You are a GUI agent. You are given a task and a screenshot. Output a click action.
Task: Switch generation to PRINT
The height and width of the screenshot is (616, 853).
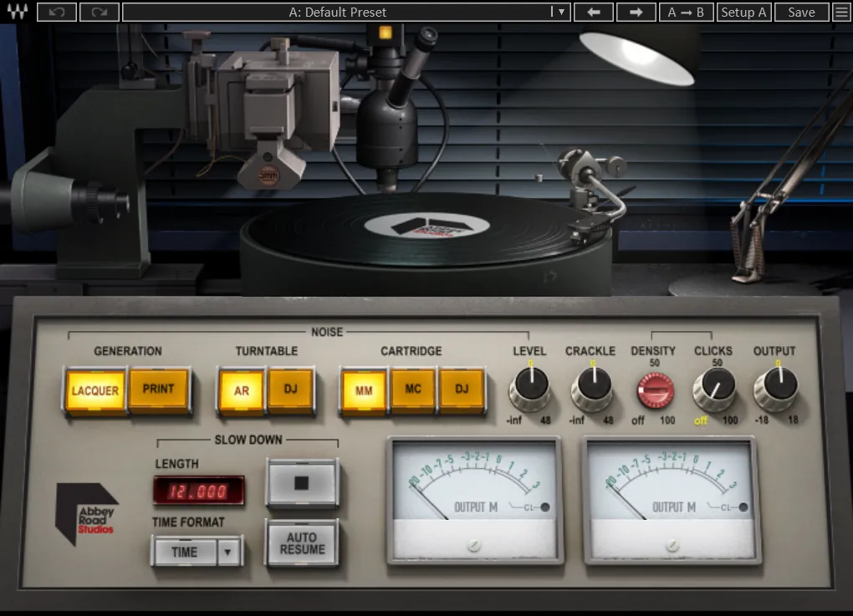coord(159,389)
